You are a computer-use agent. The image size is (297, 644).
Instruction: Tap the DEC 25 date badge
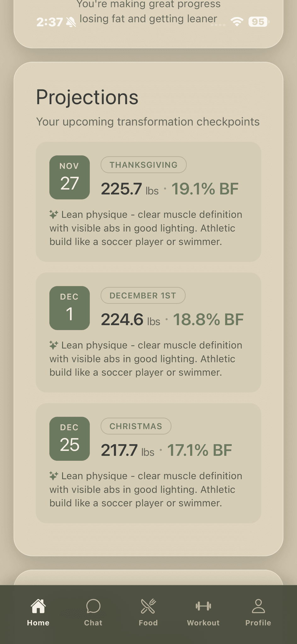70,439
